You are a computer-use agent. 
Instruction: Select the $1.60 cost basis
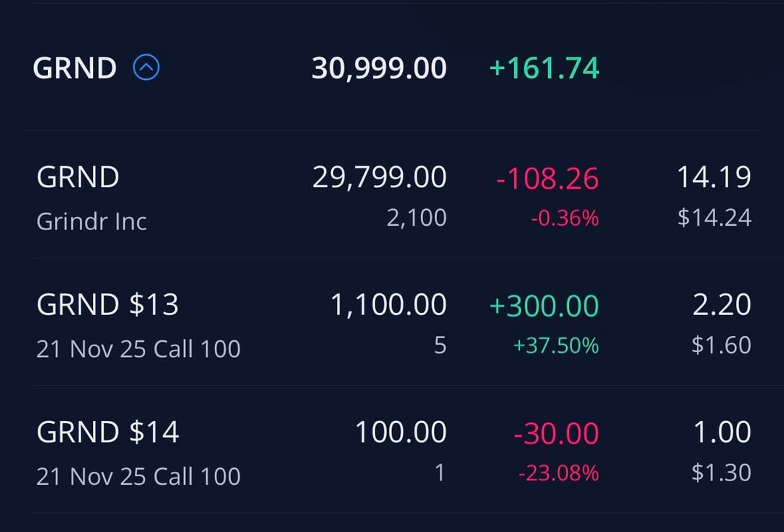coord(721,345)
